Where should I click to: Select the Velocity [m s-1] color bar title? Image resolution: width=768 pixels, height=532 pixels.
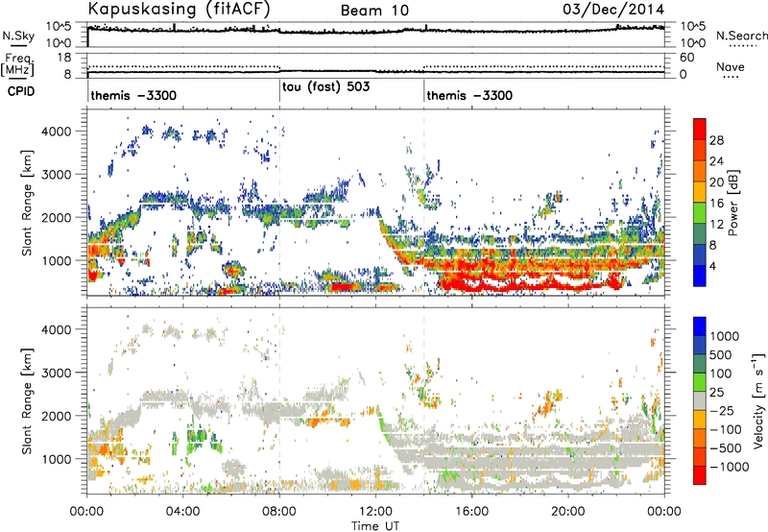point(758,400)
